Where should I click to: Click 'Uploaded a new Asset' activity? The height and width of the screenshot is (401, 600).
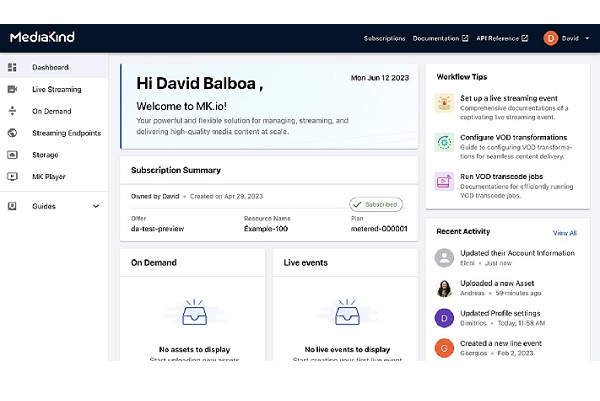point(497,283)
